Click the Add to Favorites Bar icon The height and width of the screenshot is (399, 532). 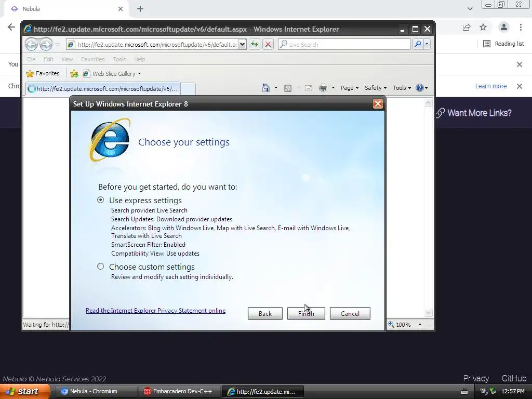tap(74, 74)
